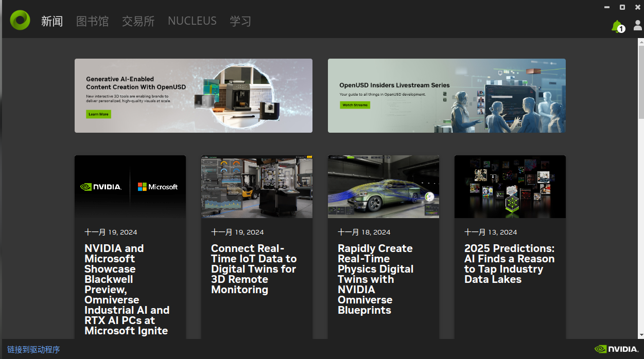Open the 链接到驱动程序 link
Image resolution: width=644 pixels, height=359 pixels.
click(x=33, y=350)
